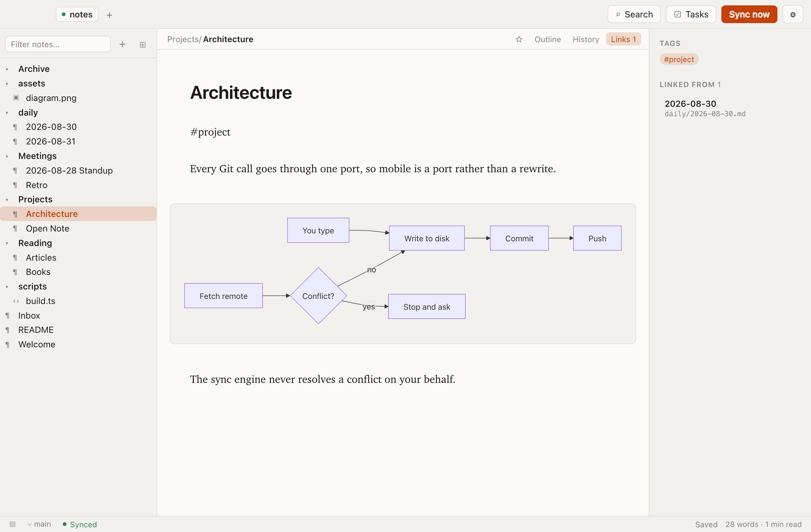
Task: Click daily/2026-08-30.md path text
Action: pyautogui.click(x=705, y=114)
